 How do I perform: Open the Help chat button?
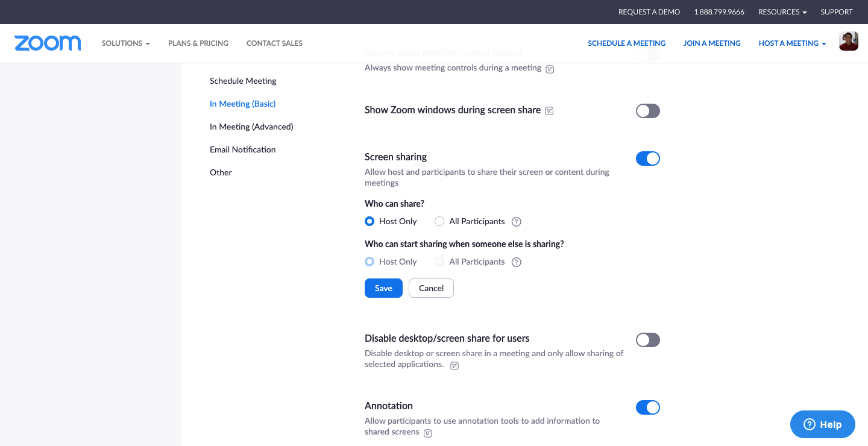click(823, 424)
